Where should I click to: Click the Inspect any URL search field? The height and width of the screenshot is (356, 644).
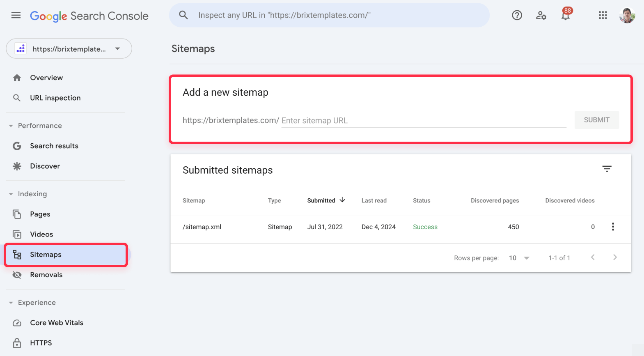click(329, 15)
